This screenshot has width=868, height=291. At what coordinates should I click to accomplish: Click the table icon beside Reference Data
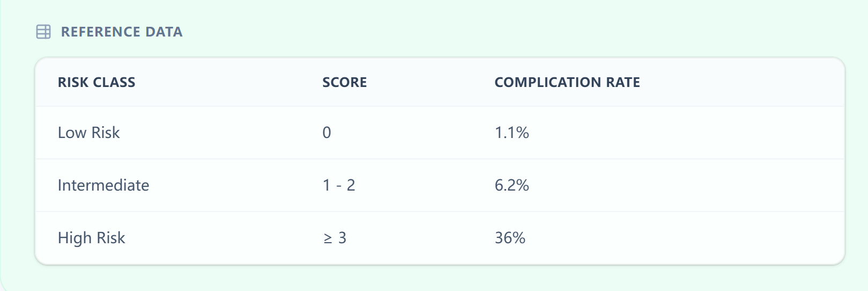click(43, 32)
